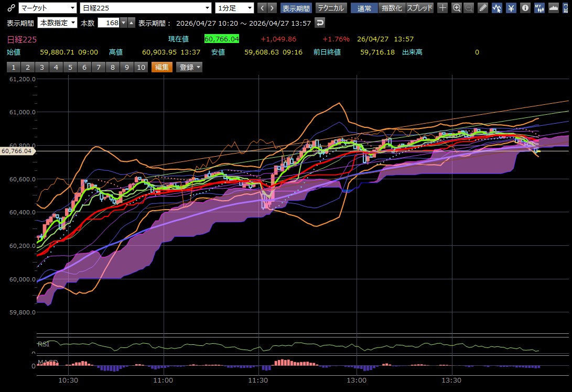572x392 pixels.
Task: Expand the 1分足 timeframe dropdown
Action: (234, 8)
